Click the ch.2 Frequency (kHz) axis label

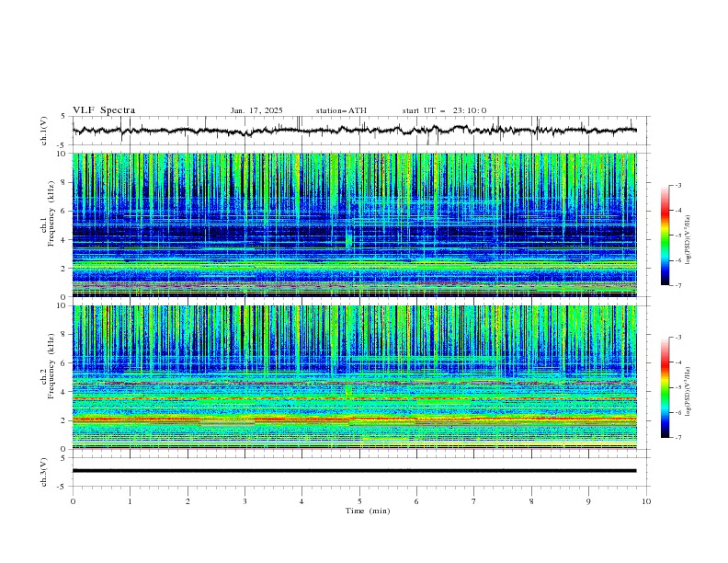[x=48, y=366]
